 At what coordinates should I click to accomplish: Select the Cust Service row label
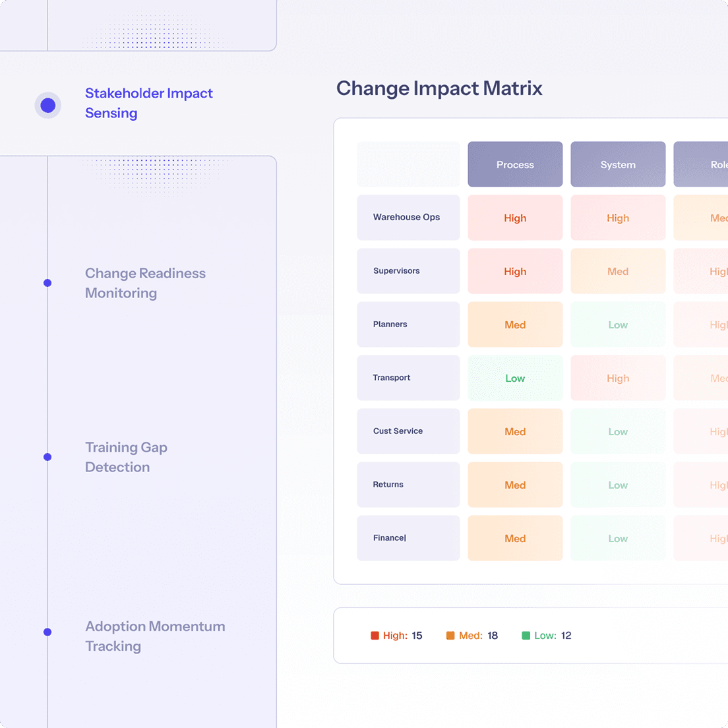(x=408, y=431)
